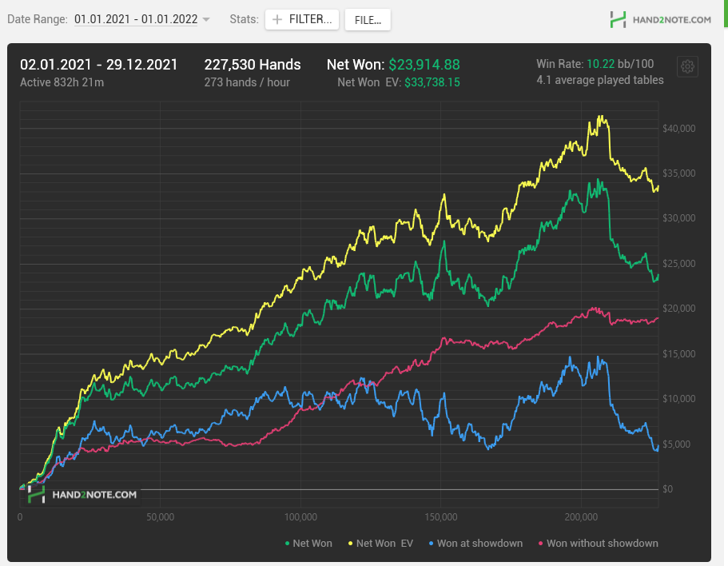Click the plus icon in FILTER button
This screenshot has width=728, height=566.
(x=277, y=19)
